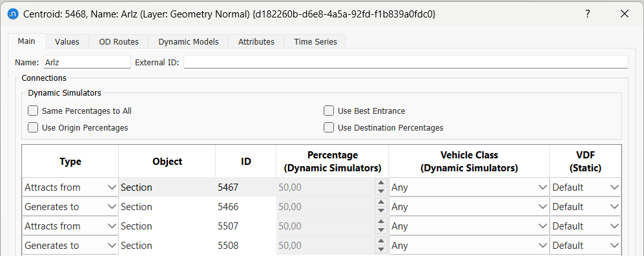644x256 pixels.
Task: Decrease percentage for section 5507
Action: point(381,230)
